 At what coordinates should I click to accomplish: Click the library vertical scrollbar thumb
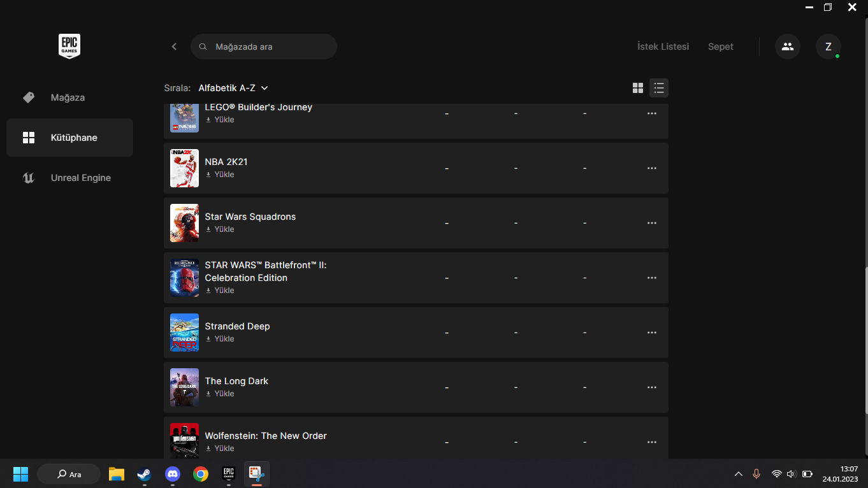tap(865, 341)
